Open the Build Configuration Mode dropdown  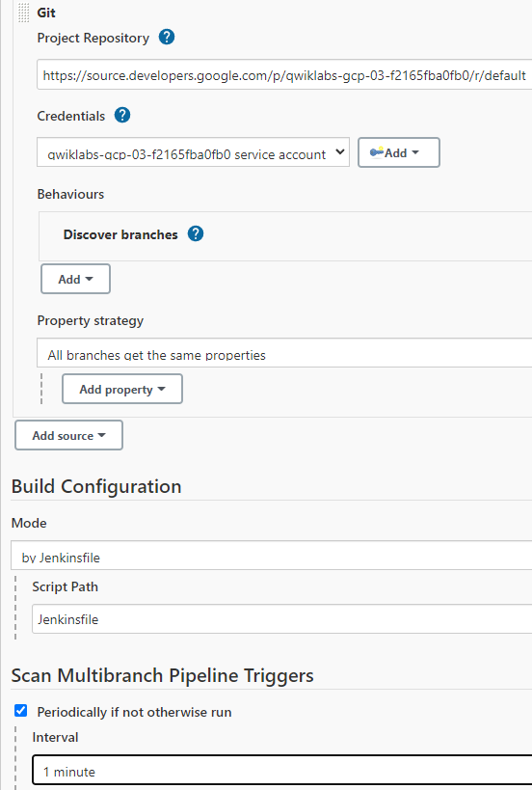point(271,556)
